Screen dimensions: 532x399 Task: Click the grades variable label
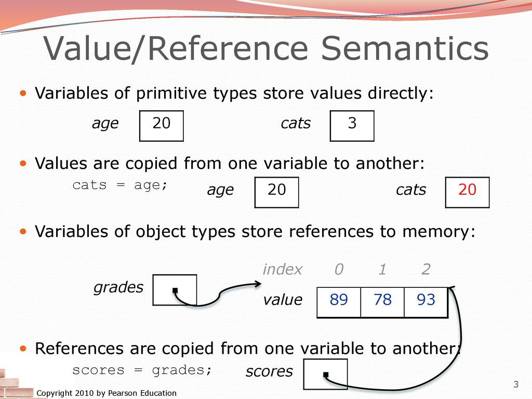118,288
